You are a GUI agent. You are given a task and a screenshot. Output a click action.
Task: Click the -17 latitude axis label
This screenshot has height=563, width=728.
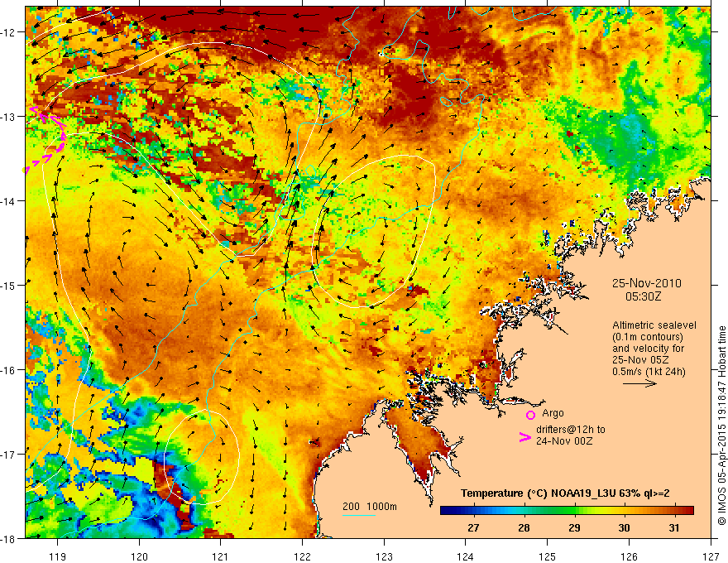[x=8, y=454]
